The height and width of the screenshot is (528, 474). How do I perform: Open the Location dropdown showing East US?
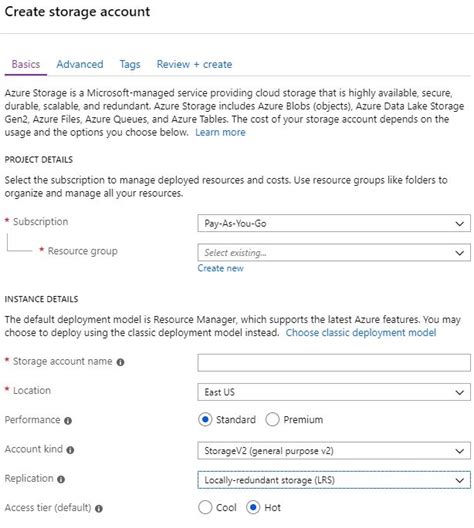pyautogui.click(x=334, y=392)
